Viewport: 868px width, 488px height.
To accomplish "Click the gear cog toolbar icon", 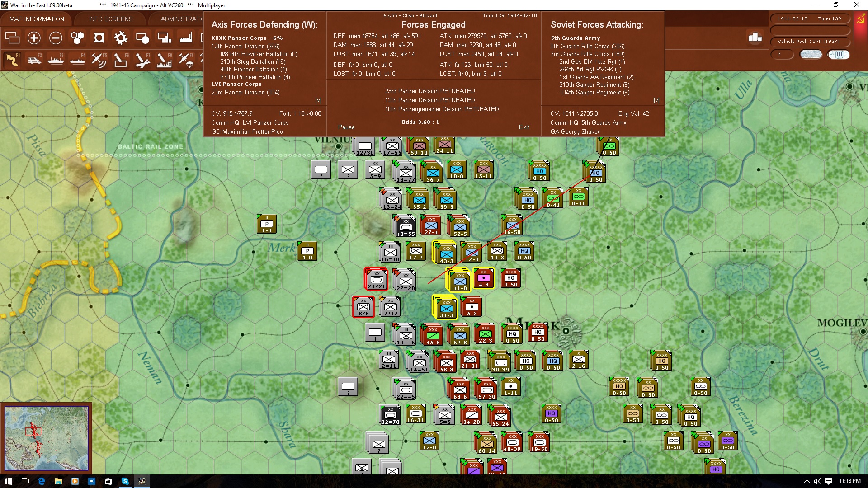I will pos(121,38).
